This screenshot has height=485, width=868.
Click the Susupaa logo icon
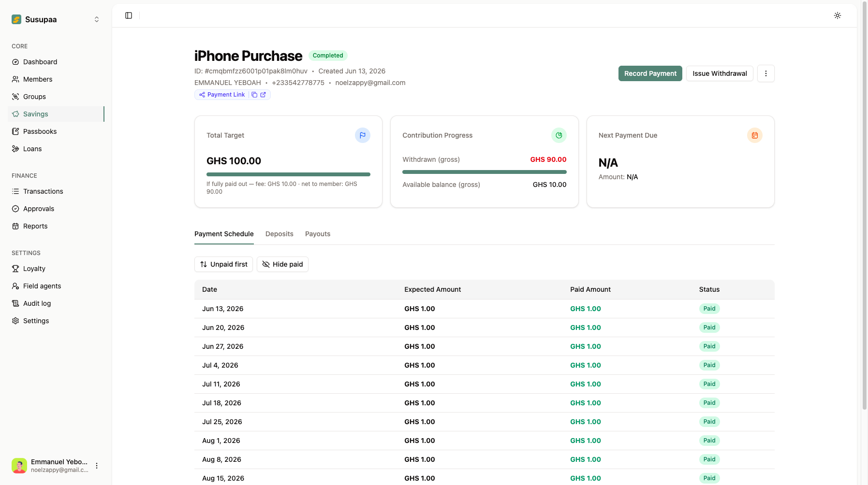coord(16,19)
